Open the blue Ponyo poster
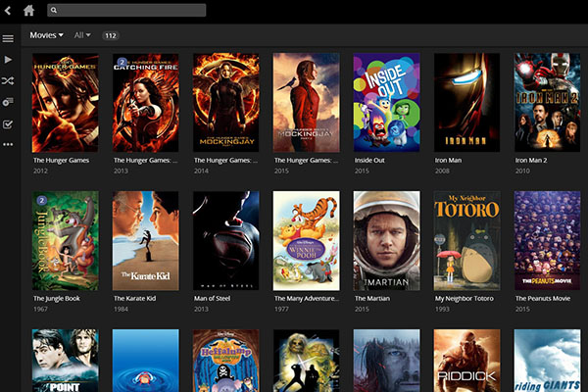The width and height of the screenshot is (588, 392). (x=145, y=361)
